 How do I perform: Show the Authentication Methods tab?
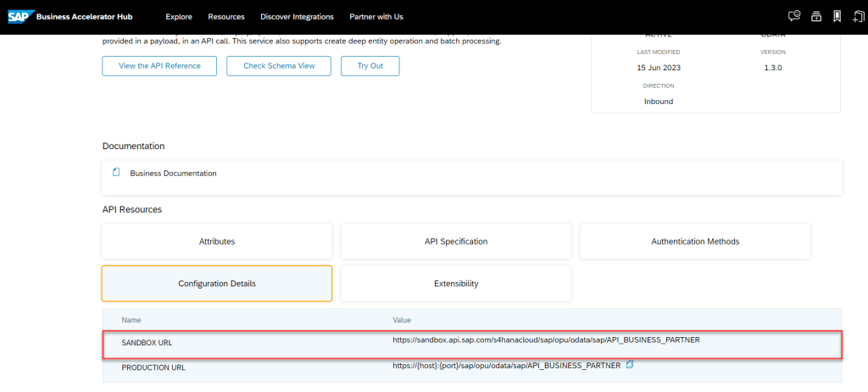click(x=694, y=241)
